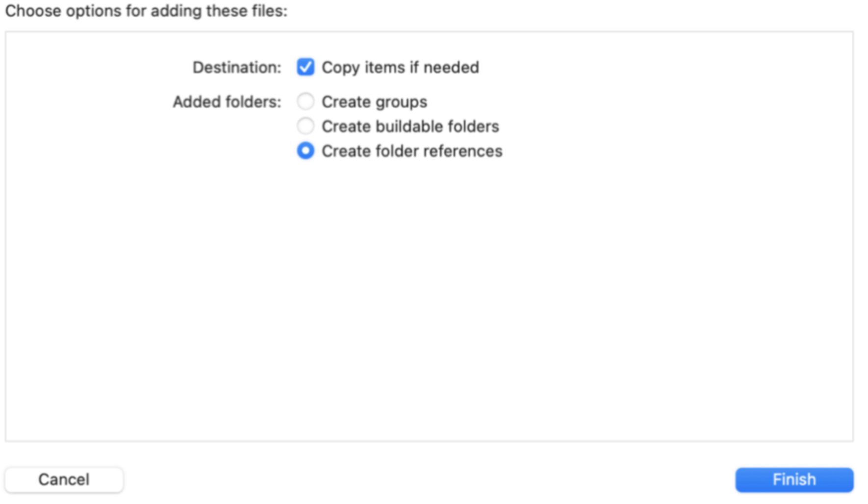Screen dimensions: 868x504
Task: Click Finish to add the files
Action: click(794, 479)
